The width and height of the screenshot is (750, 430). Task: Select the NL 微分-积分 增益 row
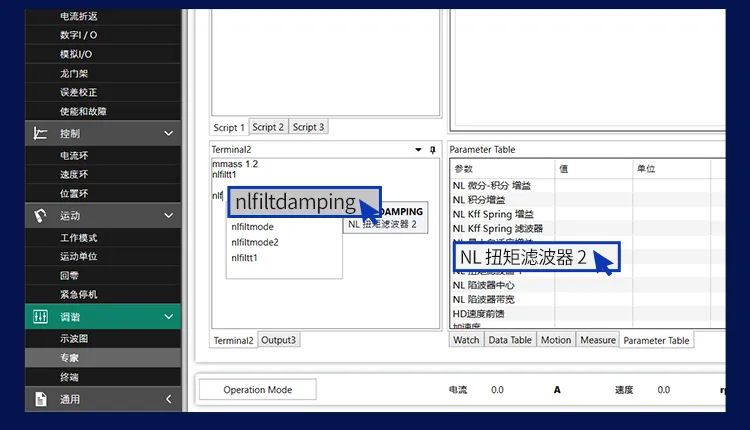click(587, 186)
